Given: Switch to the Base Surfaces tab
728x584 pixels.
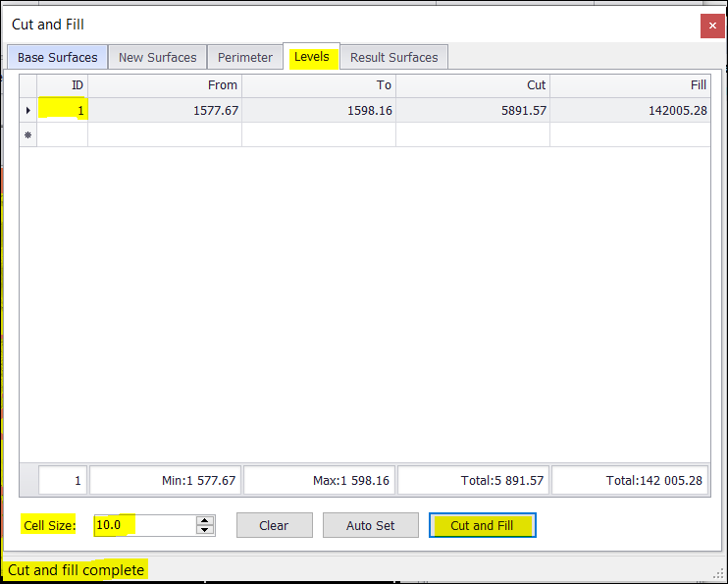Looking at the screenshot, I should click(57, 58).
